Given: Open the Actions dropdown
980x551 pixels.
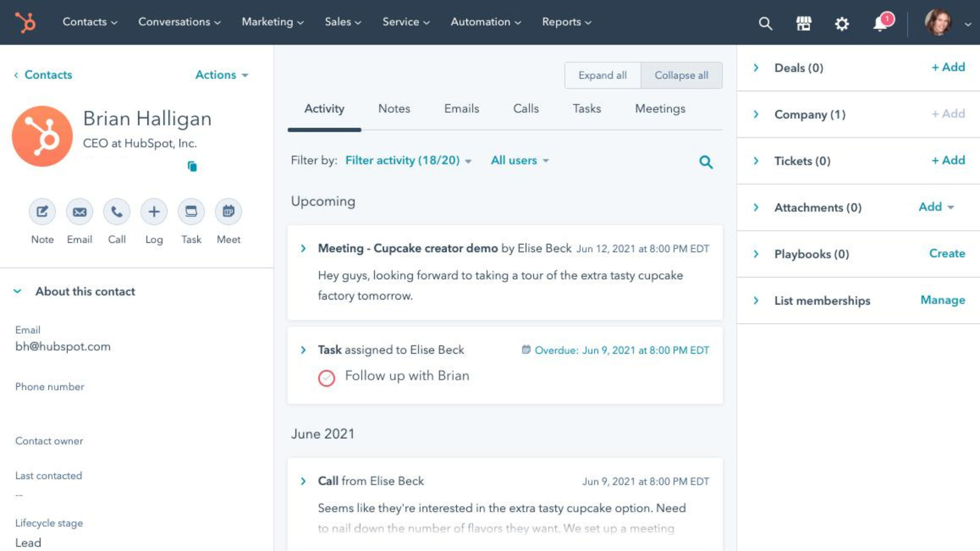Looking at the screenshot, I should point(222,75).
